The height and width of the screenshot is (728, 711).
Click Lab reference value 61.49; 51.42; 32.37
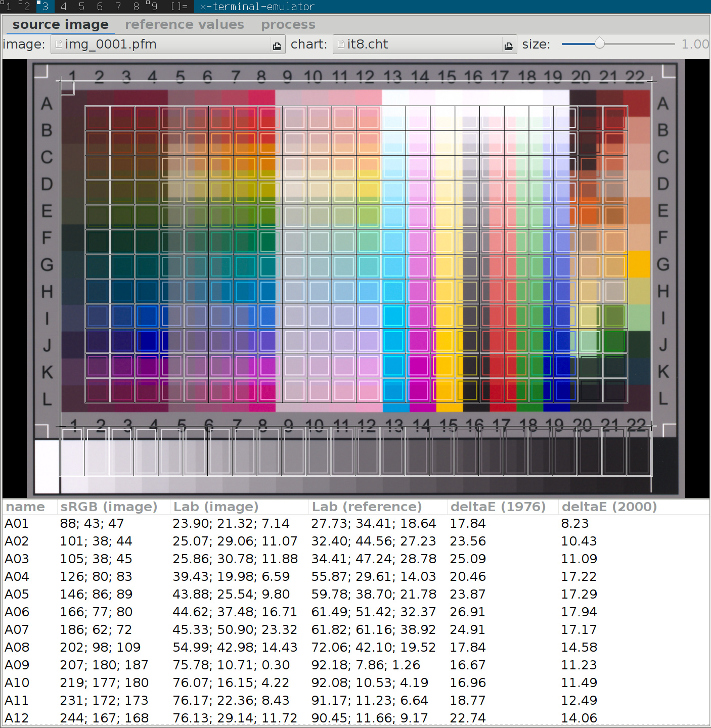[373, 612]
